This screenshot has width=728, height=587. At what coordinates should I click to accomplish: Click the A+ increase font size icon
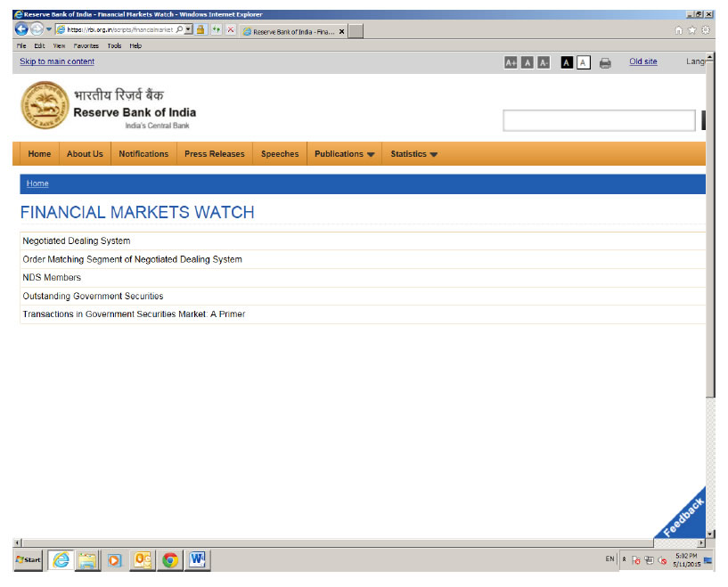511,62
